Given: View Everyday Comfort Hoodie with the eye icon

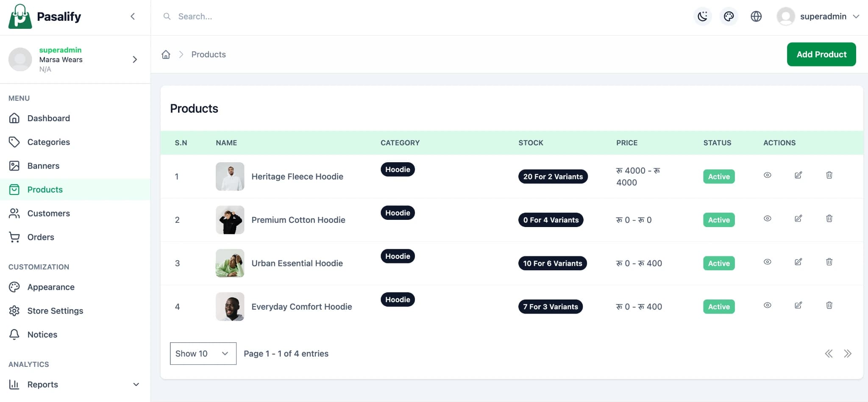Looking at the screenshot, I should point(767,305).
